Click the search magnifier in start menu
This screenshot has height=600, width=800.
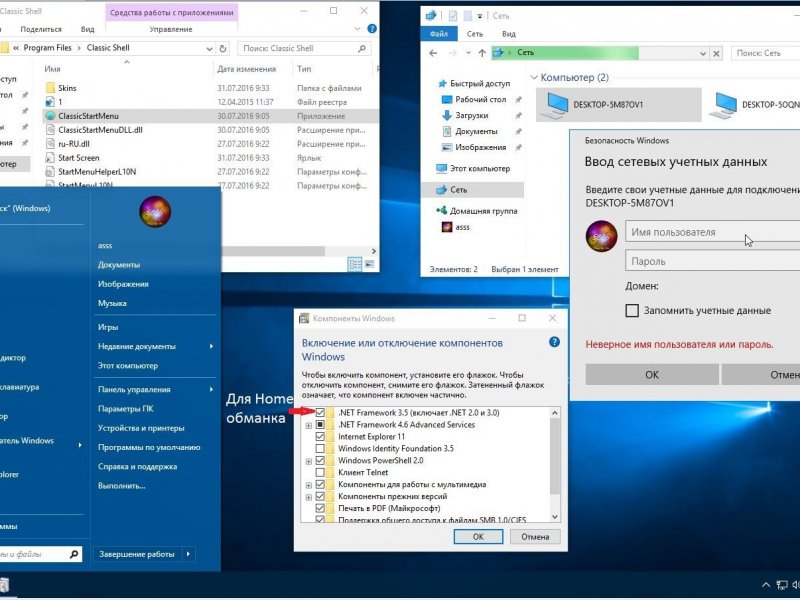[74, 554]
